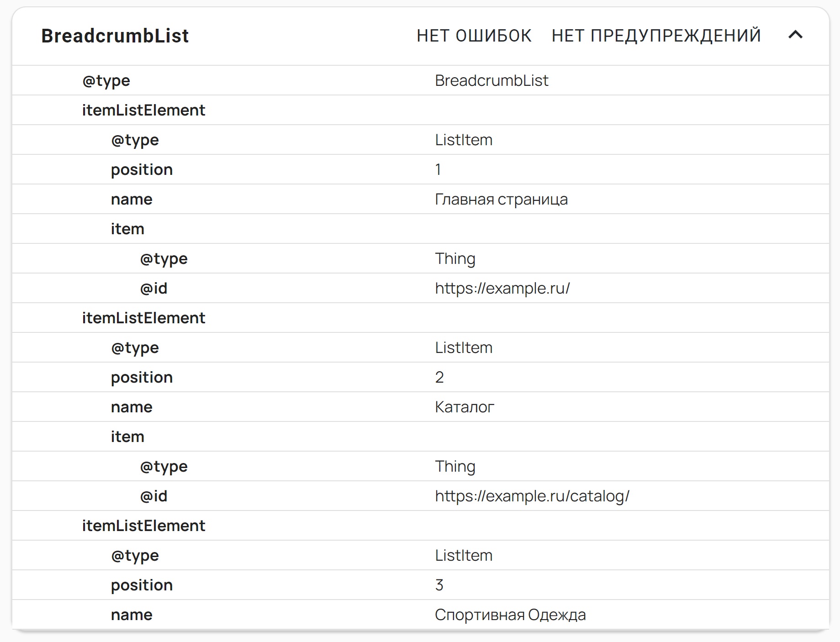The width and height of the screenshot is (840, 642).
Task: Click the top-level @type BreadcrumbList value
Action: click(x=491, y=80)
